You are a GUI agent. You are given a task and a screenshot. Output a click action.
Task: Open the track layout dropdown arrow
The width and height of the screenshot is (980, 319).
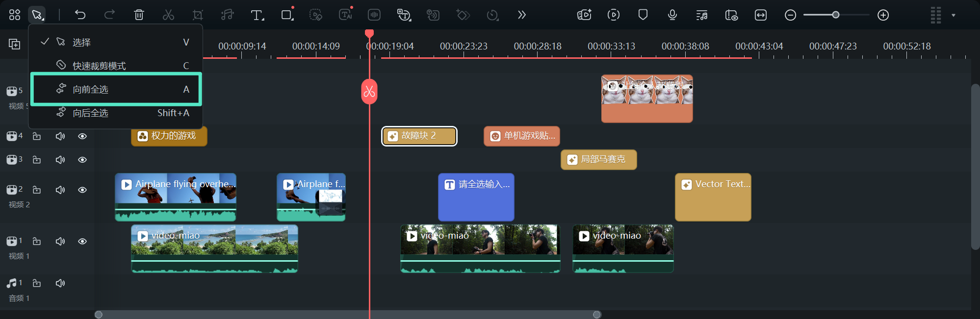point(953,15)
